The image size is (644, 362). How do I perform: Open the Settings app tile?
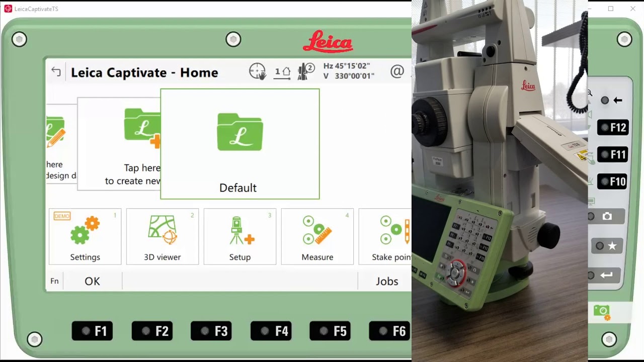(x=85, y=236)
